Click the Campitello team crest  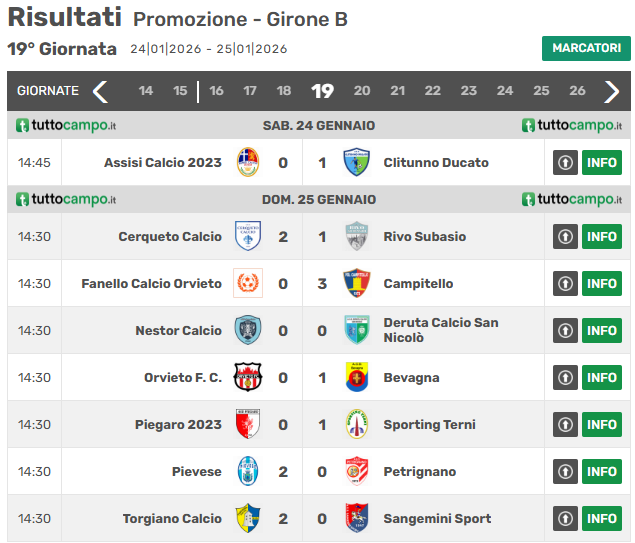[x=356, y=284]
